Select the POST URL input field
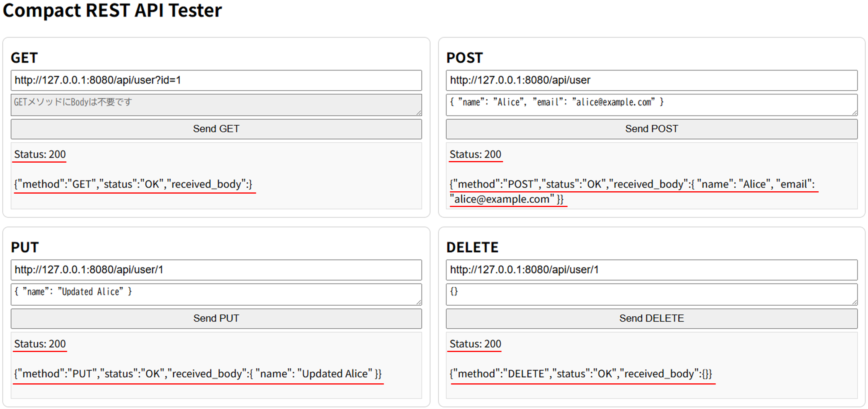 (x=651, y=80)
